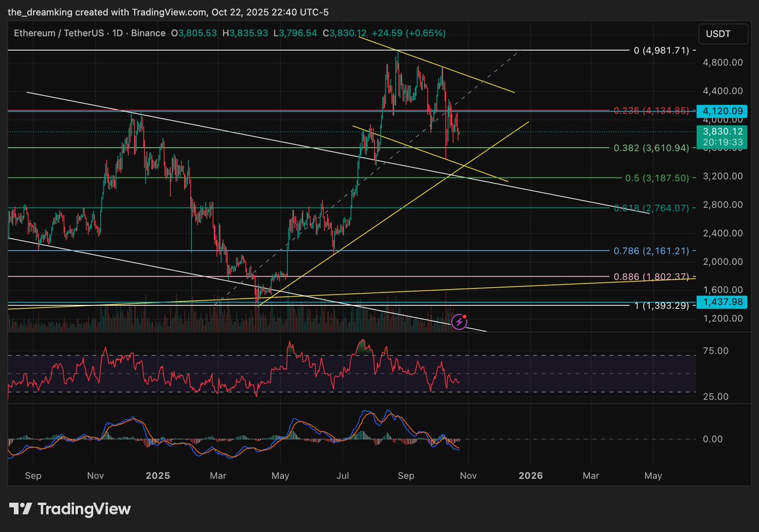Screen dimensions: 759x532
Task: Click the 2,800.00 price axis label
Action: [722, 204]
